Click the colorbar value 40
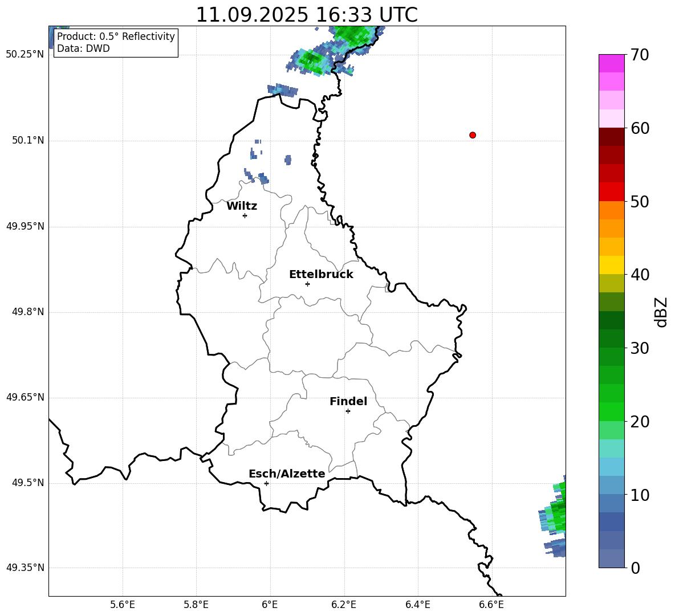The image size is (675, 616). click(640, 275)
